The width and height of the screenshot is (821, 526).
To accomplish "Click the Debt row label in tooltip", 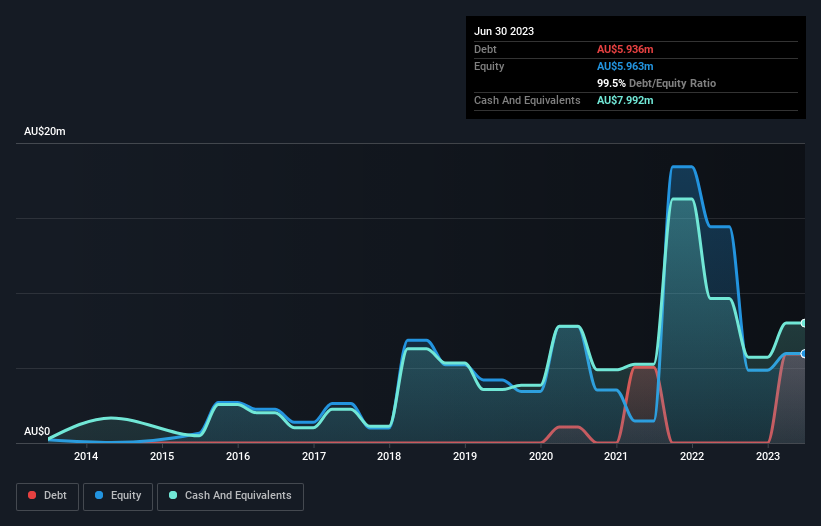I will click(485, 49).
